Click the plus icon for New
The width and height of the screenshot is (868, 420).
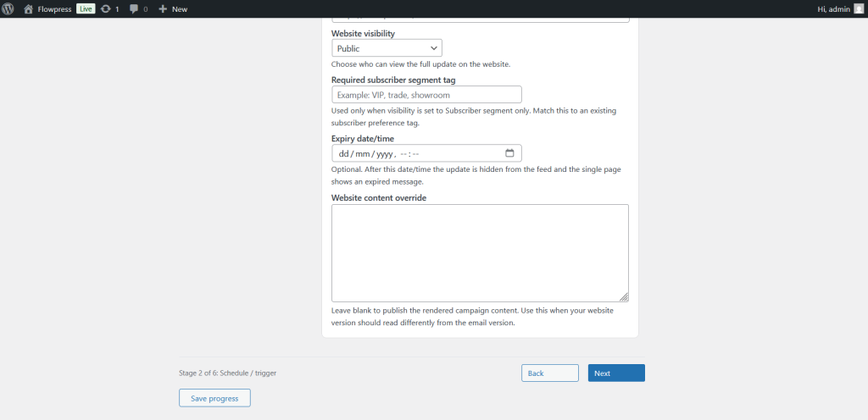pyautogui.click(x=163, y=8)
